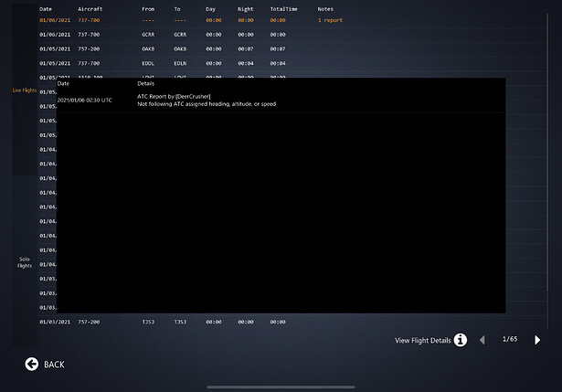Click the 00:07 Night time cell
The width and height of the screenshot is (562, 392).
click(x=246, y=49)
